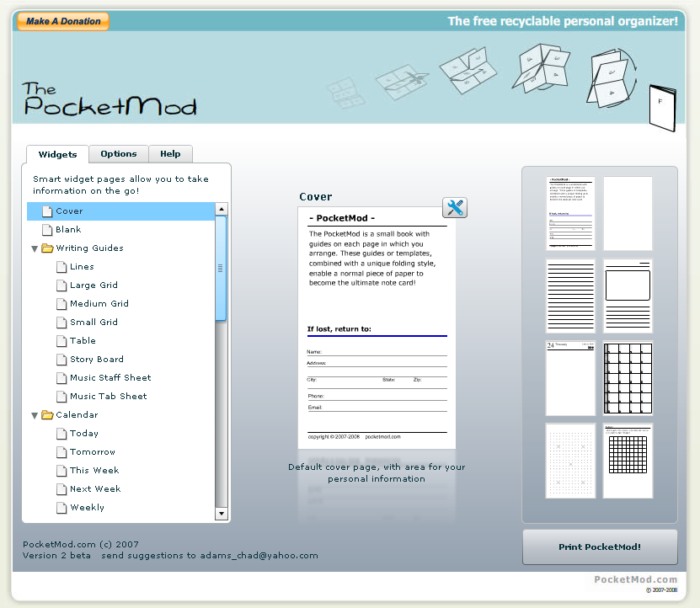Click the widget list scrollbar thumb
700x608 pixels.
click(x=221, y=269)
